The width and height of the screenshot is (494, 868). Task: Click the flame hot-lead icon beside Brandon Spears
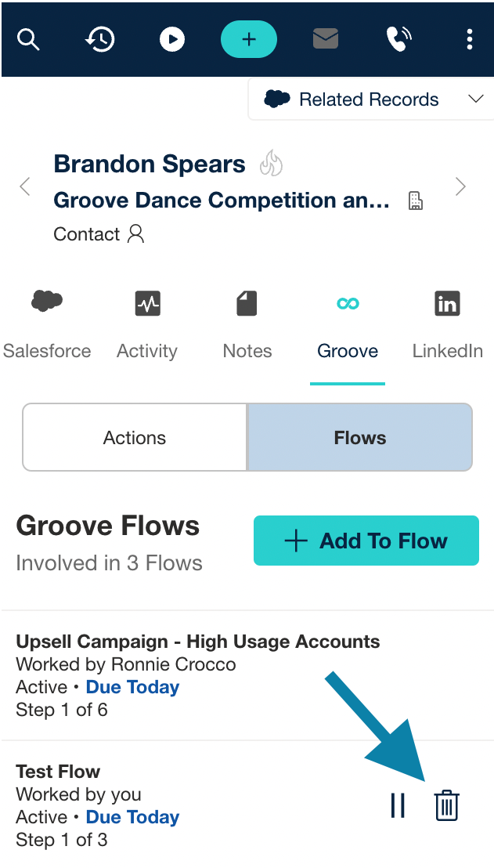tap(271, 163)
